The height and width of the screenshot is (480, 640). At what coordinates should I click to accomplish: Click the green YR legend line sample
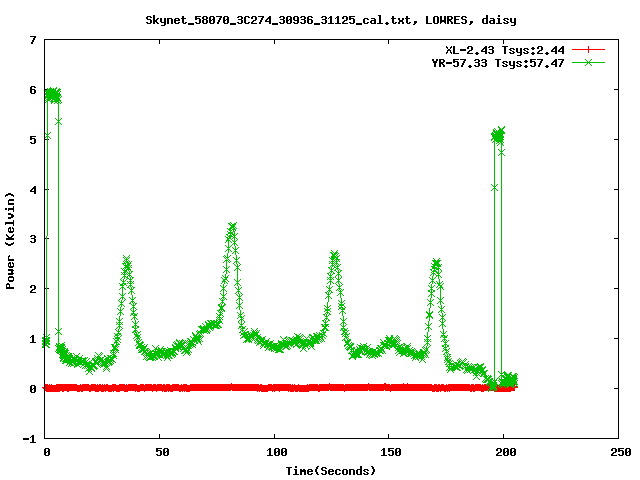click(x=588, y=63)
